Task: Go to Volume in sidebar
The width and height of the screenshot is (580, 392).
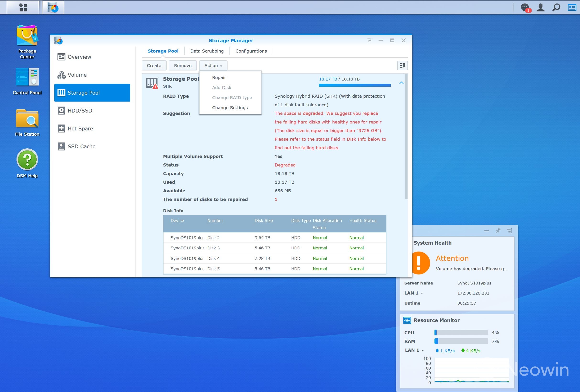Action: point(92,75)
